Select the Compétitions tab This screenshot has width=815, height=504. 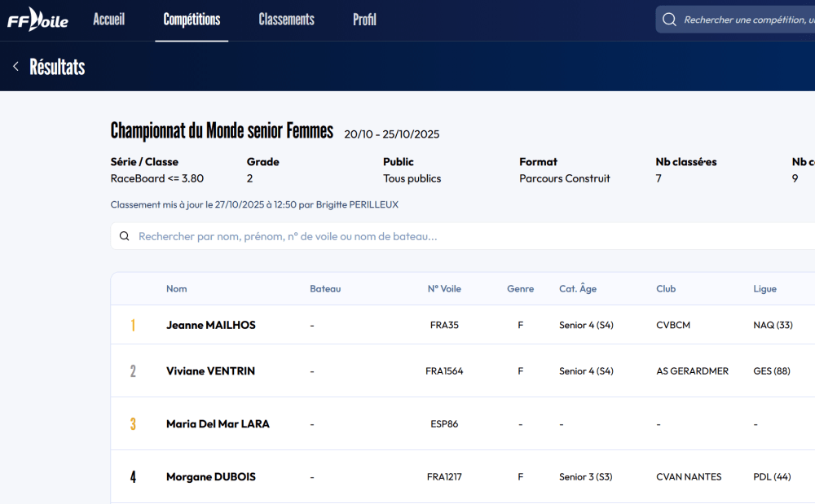(192, 20)
